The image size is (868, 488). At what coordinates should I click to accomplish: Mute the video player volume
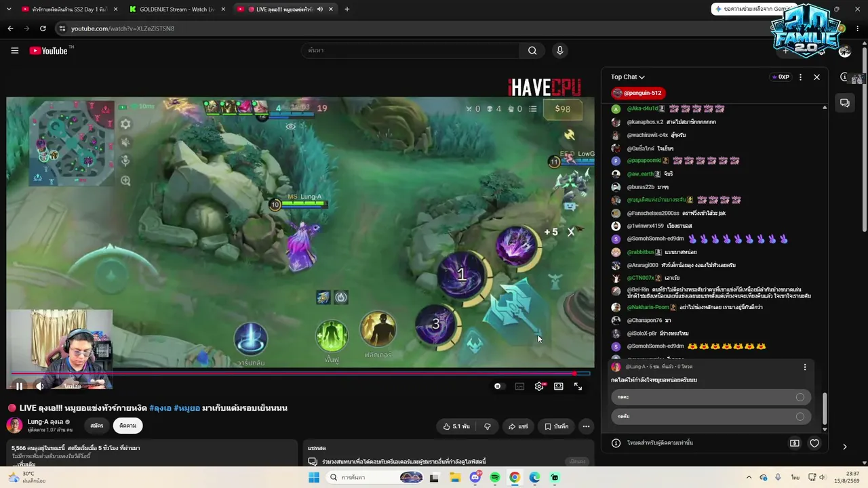(x=40, y=386)
